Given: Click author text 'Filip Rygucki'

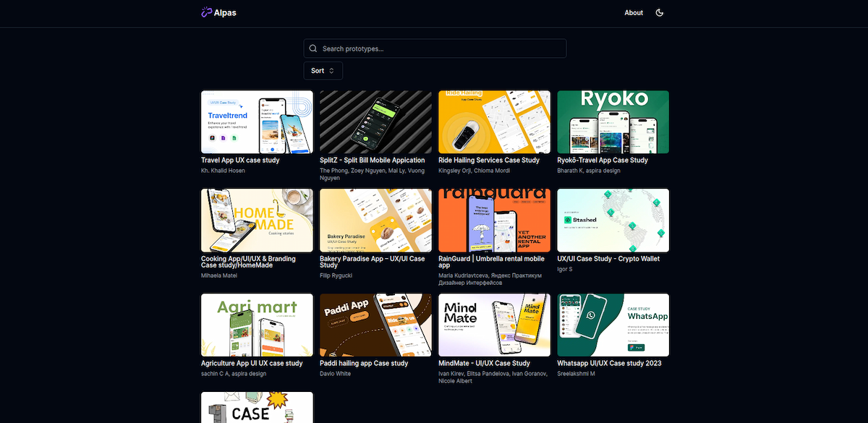Looking at the screenshot, I should [337, 275].
